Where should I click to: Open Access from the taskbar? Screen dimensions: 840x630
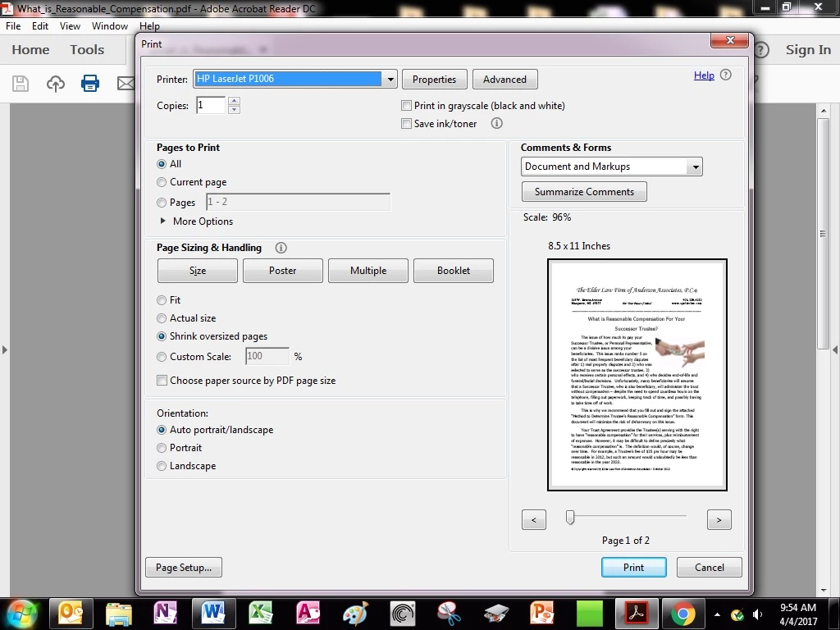(308, 613)
